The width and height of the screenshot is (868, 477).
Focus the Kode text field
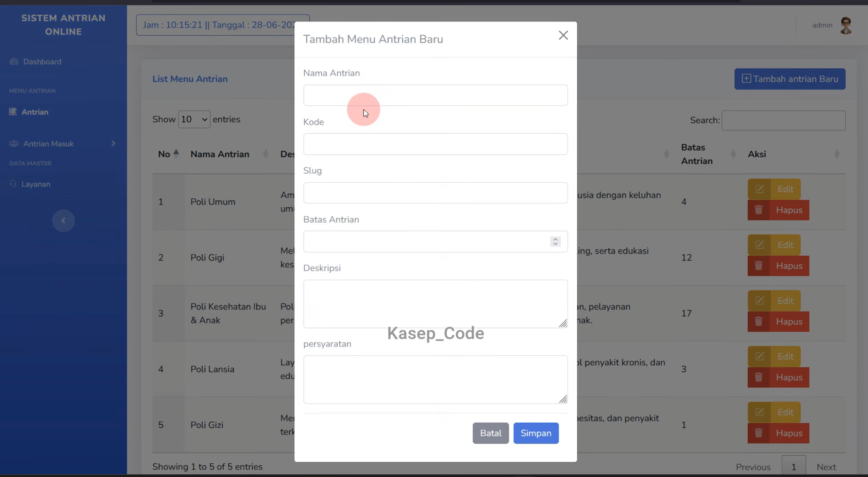click(x=435, y=144)
